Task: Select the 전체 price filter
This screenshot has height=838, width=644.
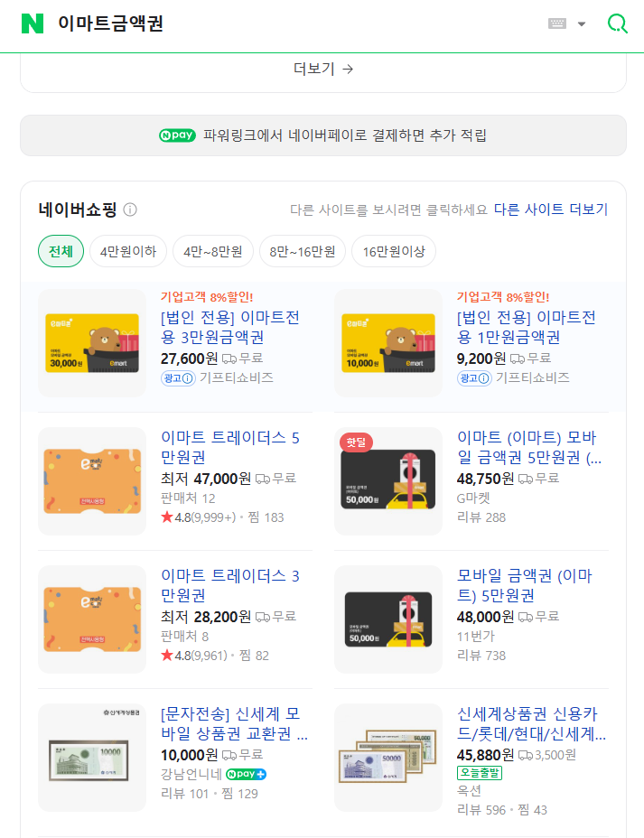Action: (x=61, y=251)
